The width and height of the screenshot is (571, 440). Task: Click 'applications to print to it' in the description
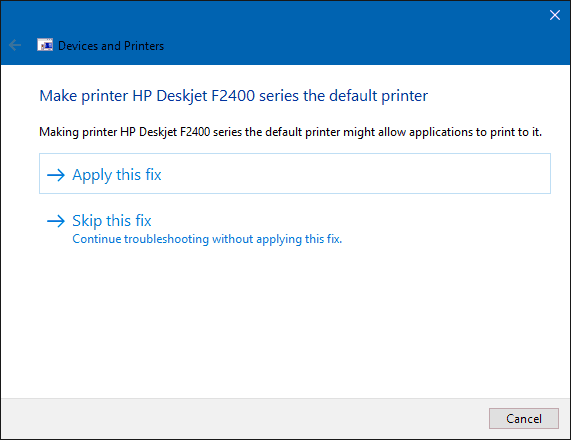tap(475, 132)
